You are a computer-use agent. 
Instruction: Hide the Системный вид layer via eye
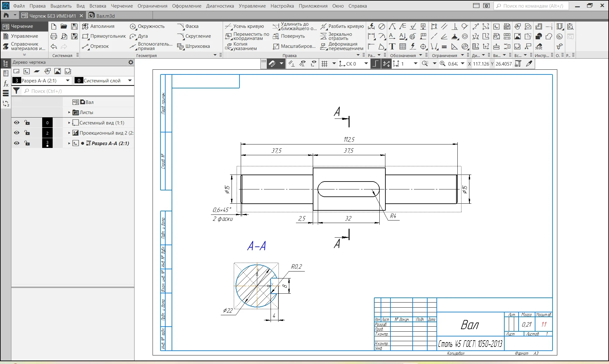point(17,123)
